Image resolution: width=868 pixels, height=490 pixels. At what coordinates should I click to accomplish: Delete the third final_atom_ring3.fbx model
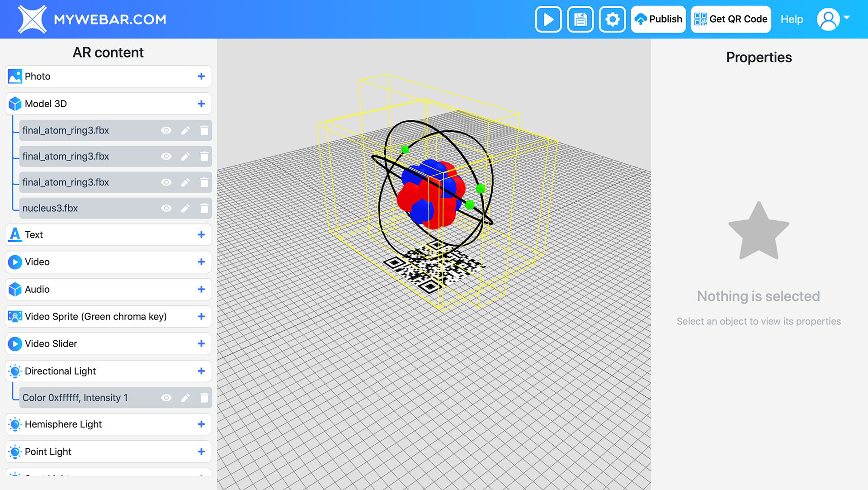(204, 182)
